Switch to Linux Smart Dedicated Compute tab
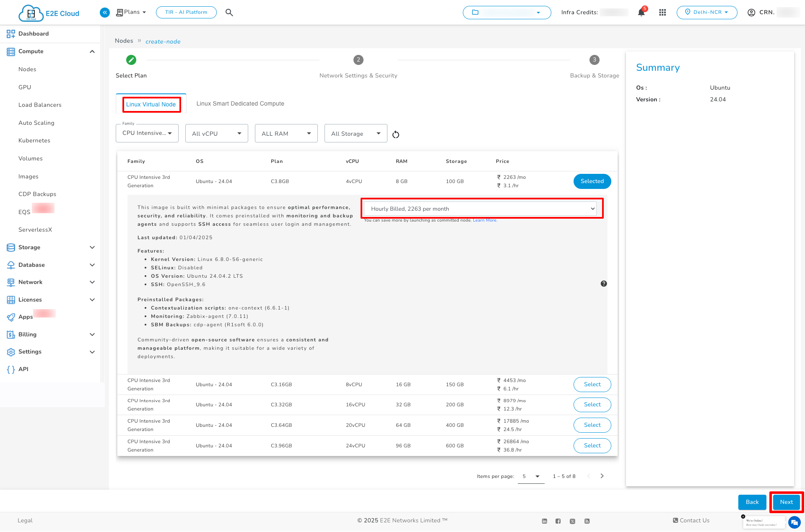This screenshot has height=532, width=805. [x=240, y=103]
